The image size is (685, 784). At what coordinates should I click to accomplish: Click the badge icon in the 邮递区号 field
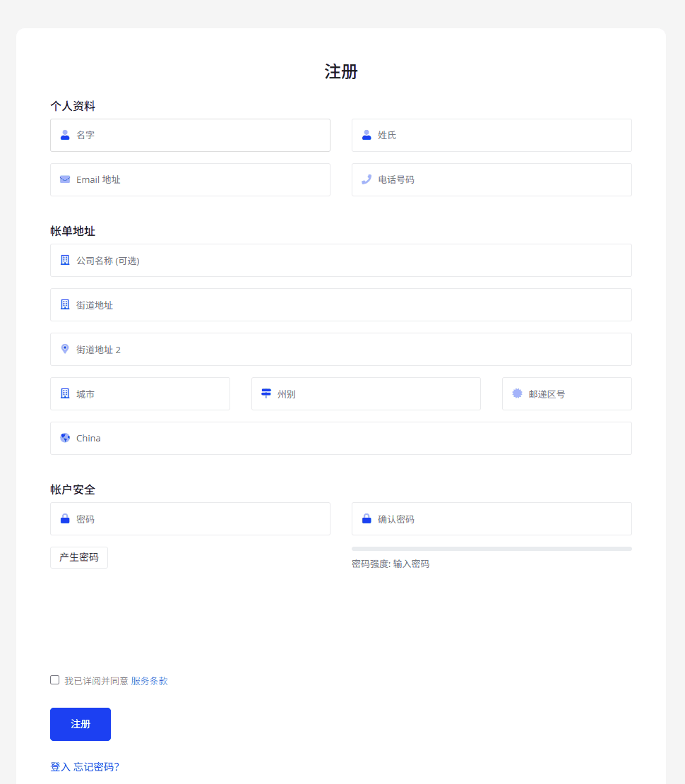coord(518,393)
